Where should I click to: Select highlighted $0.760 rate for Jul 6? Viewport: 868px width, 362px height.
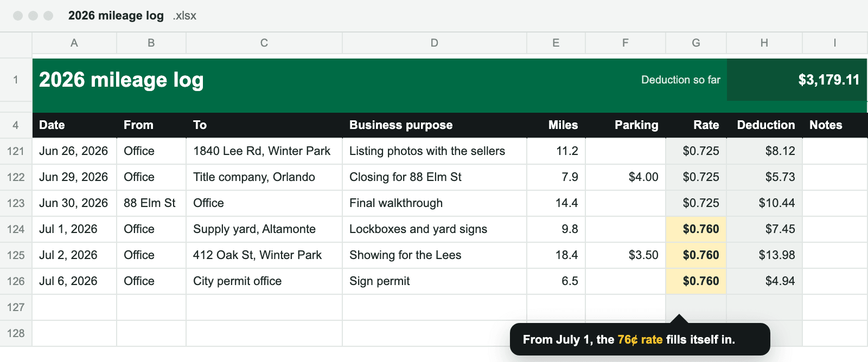696,281
